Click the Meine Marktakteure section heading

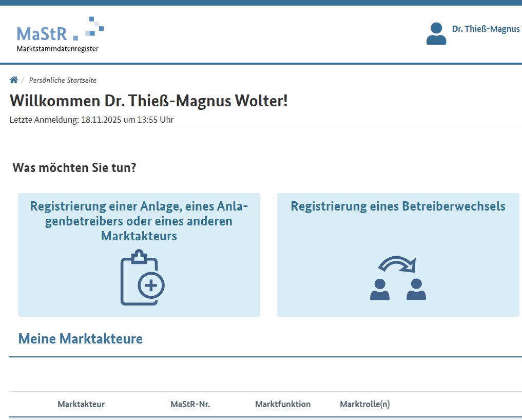(81, 338)
